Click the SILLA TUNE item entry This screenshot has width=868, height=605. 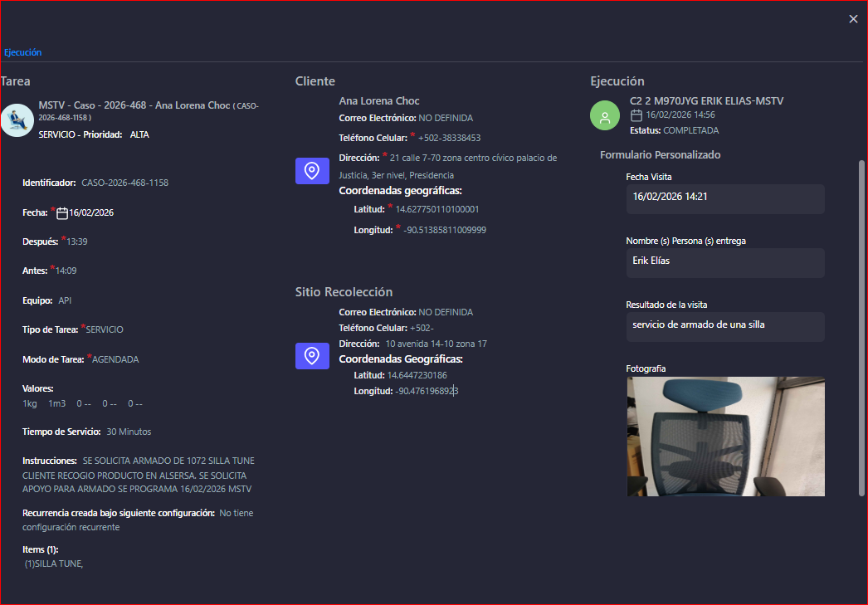54,564
